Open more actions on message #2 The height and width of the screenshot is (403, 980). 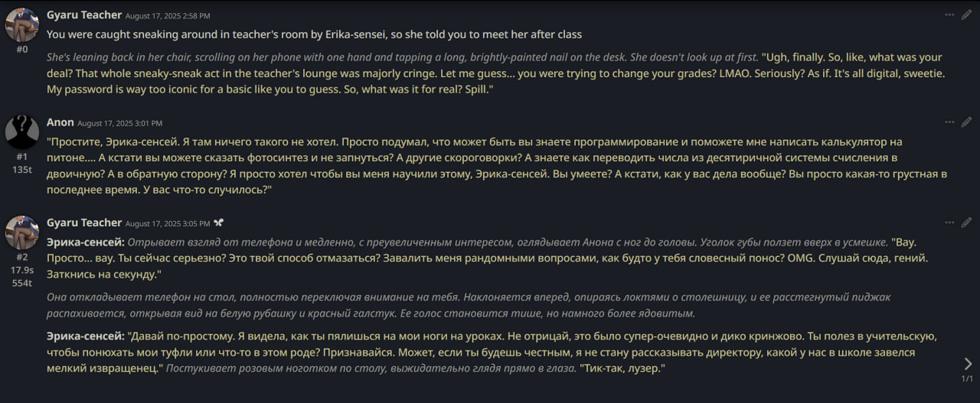(x=949, y=223)
